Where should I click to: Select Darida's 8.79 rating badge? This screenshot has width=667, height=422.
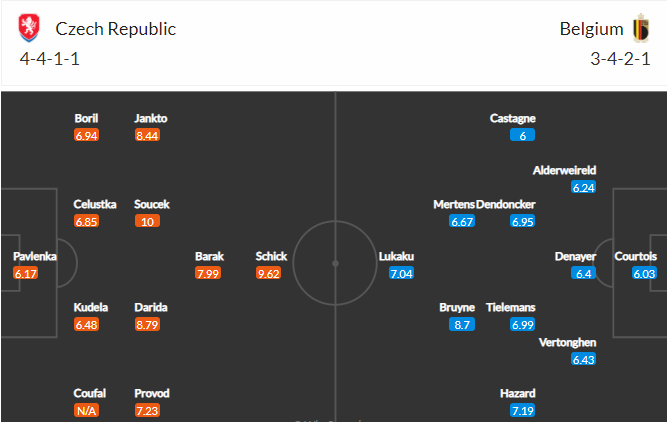[x=147, y=325]
